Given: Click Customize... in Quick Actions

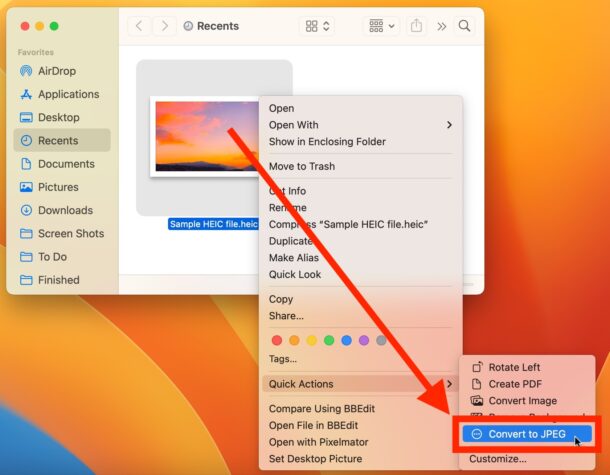Looking at the screenshot, I should (497, 459).
